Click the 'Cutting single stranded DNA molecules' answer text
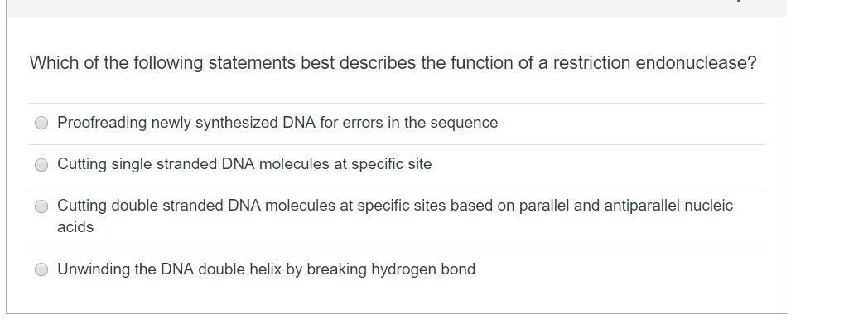 click(244, 164)
